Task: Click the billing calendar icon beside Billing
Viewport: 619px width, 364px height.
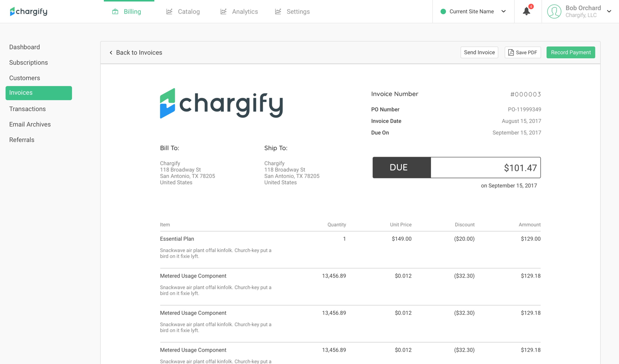Action: point(115,11)
